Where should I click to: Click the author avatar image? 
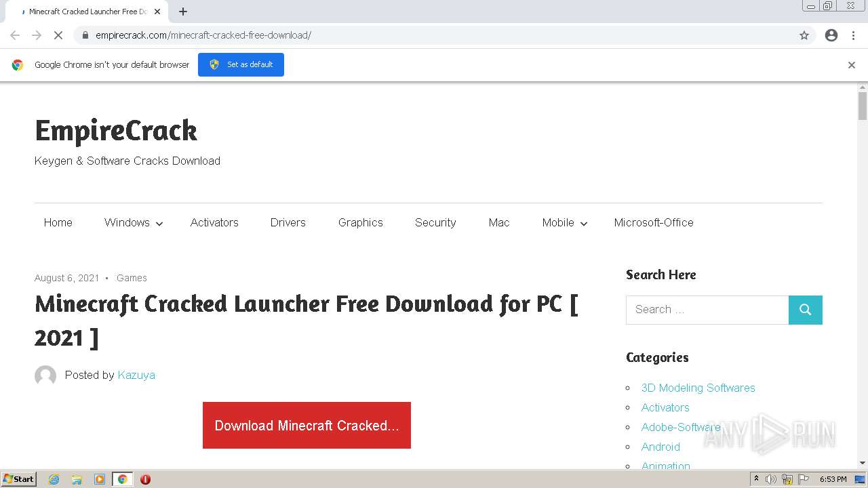[45, 375]
